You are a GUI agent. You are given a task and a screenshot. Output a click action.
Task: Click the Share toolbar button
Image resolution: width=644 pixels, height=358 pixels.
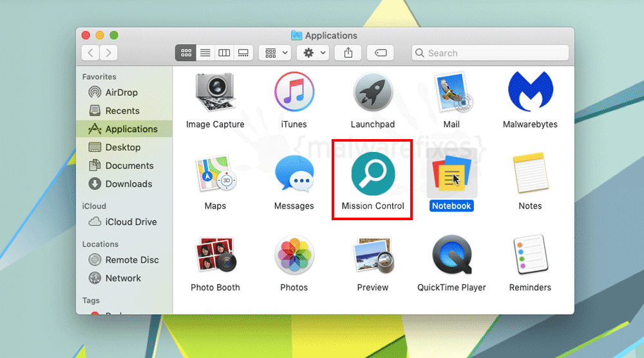tap(348, 53)
